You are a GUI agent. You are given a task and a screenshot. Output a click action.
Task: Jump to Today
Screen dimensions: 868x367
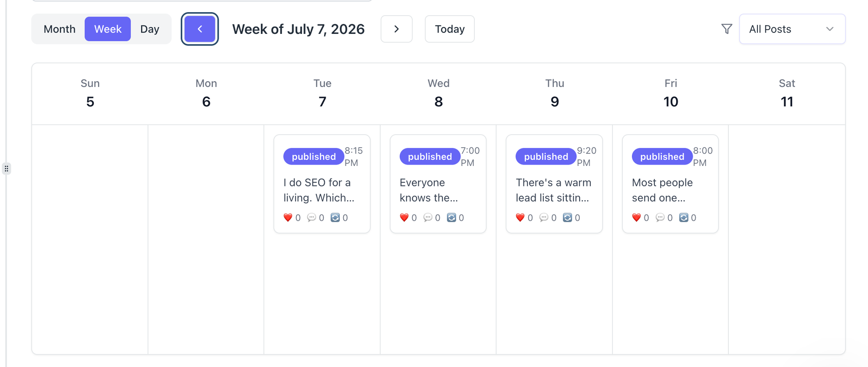point(450,29)
